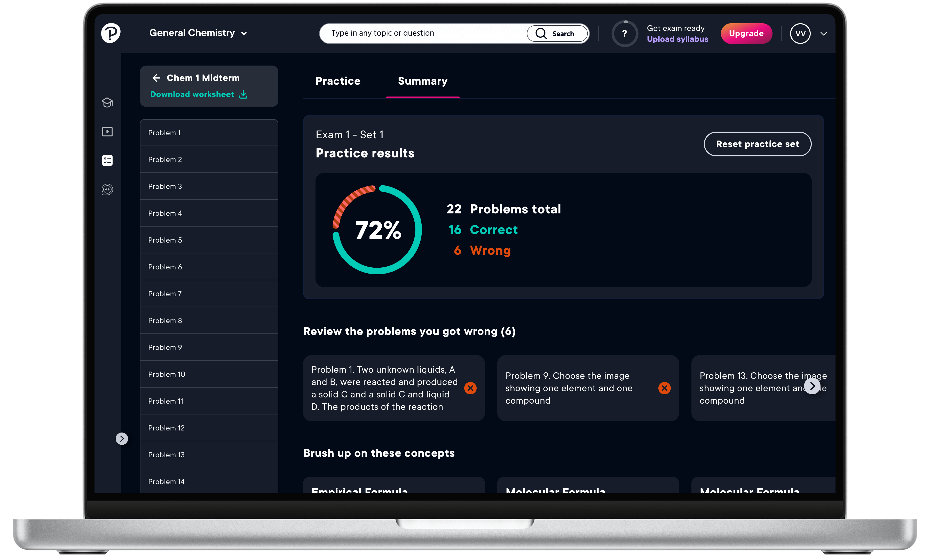Open the AI tutor chat icon
Screen dimensions: 930x560
108,189
